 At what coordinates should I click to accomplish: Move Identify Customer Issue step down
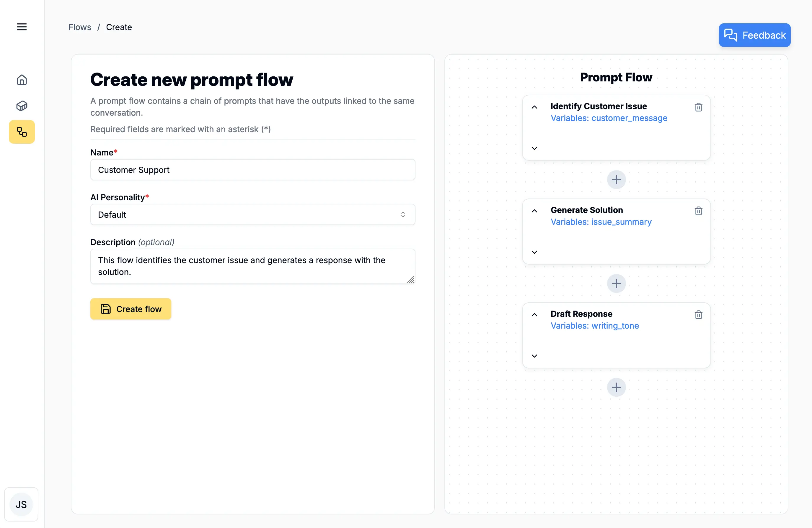[x=534, y=148]
